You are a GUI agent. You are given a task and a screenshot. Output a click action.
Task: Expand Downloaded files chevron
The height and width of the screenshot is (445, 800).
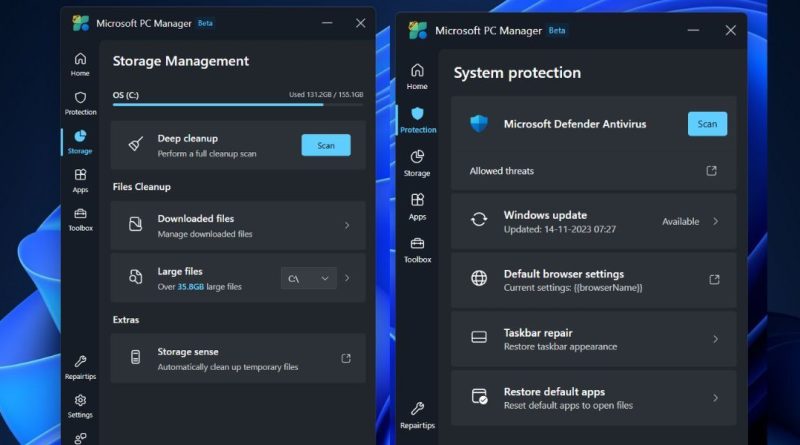(x=347, y=225)
